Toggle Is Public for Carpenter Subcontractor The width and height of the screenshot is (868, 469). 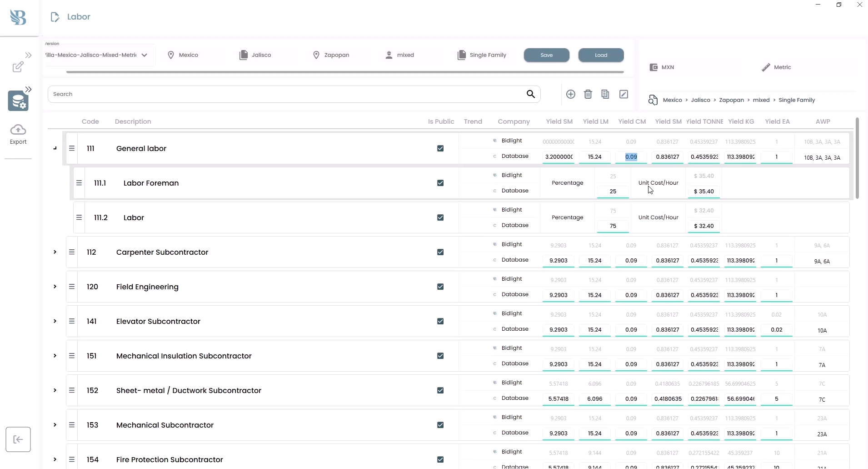point(440,252)
